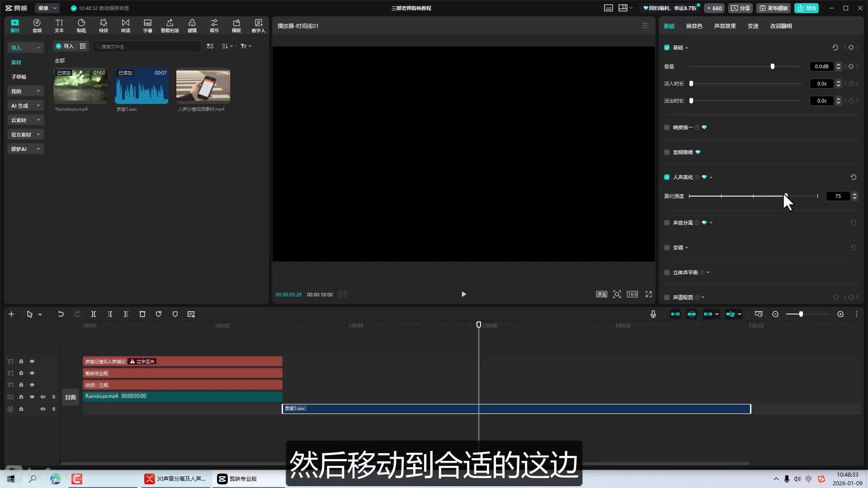Enable the 声音分离 checkbox

tap(667, 223)
